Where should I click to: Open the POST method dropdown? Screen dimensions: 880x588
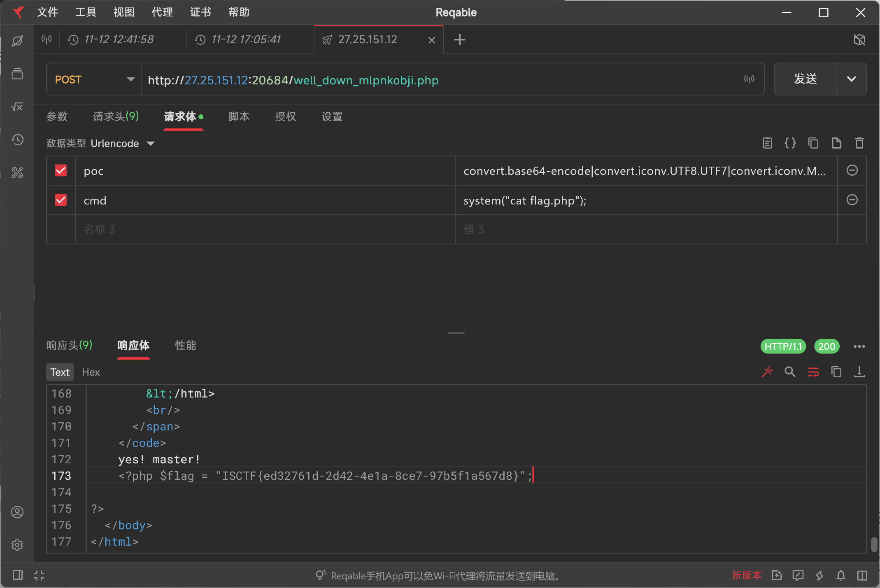point(94,79)
